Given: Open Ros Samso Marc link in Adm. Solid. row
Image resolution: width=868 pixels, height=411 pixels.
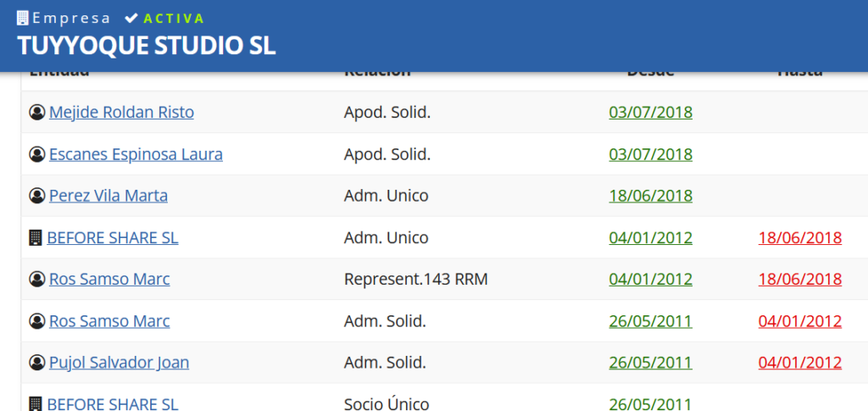Looking at the screenshot, I should tap(109, 321).
